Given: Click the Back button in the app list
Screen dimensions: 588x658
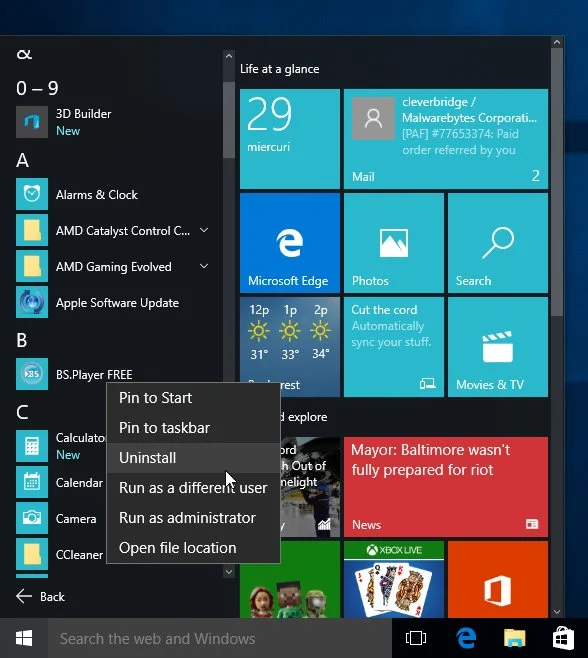Looking at the screenshot, I should point(40,596).
